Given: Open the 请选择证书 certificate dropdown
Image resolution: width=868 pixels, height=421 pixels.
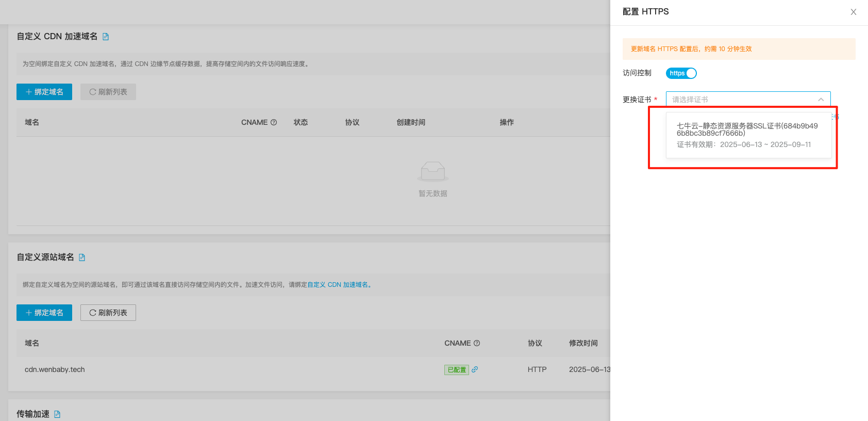Looking at the screenshot, I should [748, 99].
